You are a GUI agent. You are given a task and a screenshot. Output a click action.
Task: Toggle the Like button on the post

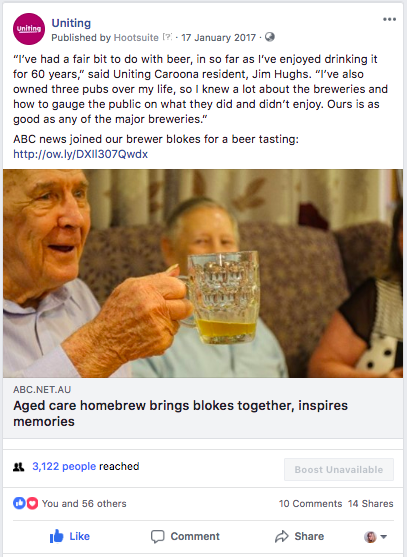tap(70, 536)
